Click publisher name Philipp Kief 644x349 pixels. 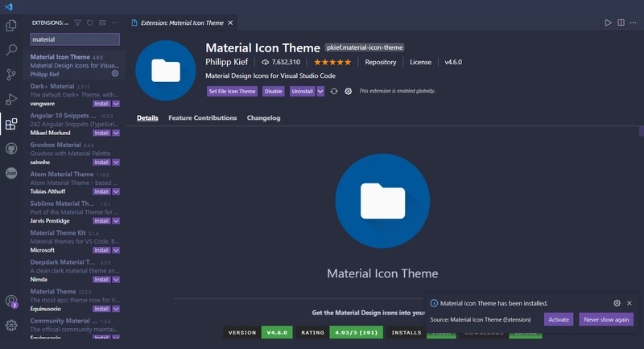point(227,62)
